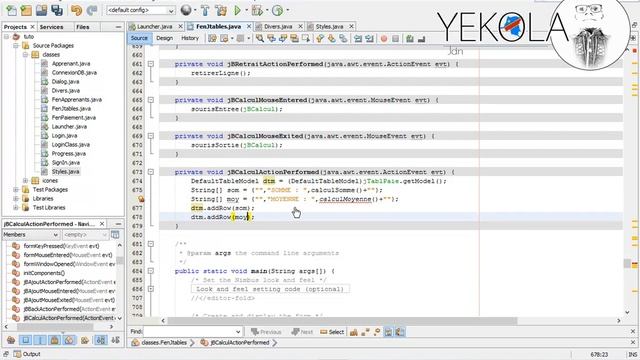Expand the folded code at line 686
This screenshot has height=360, width=640.
pos(151,289)
